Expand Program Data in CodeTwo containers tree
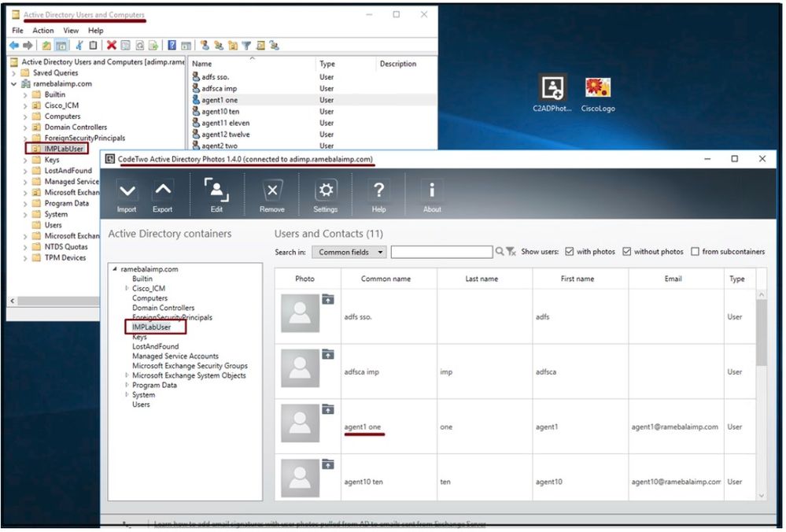Image resolution: width=786 pixels, height=532 pixels. click(127, 385)
